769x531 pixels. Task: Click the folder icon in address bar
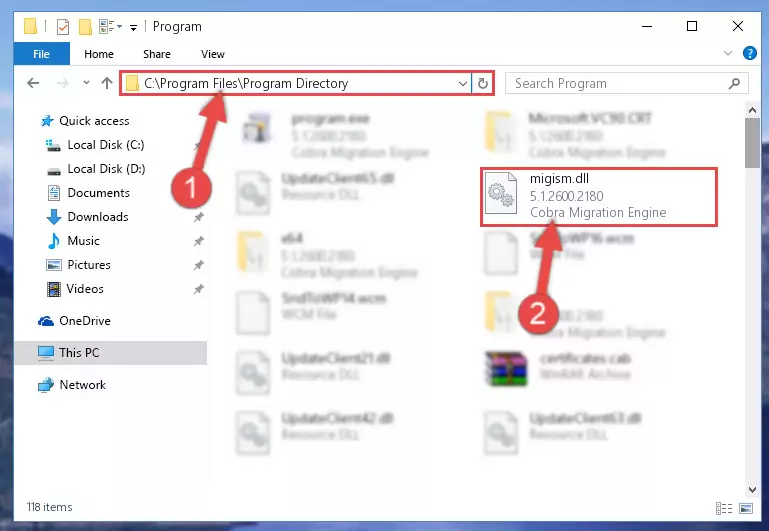coord(132,83)
